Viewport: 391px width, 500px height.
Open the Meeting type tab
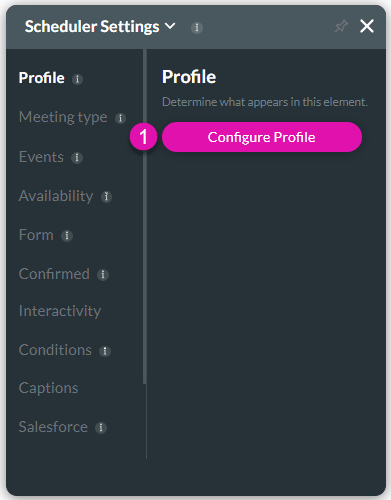tap(63, 117)
